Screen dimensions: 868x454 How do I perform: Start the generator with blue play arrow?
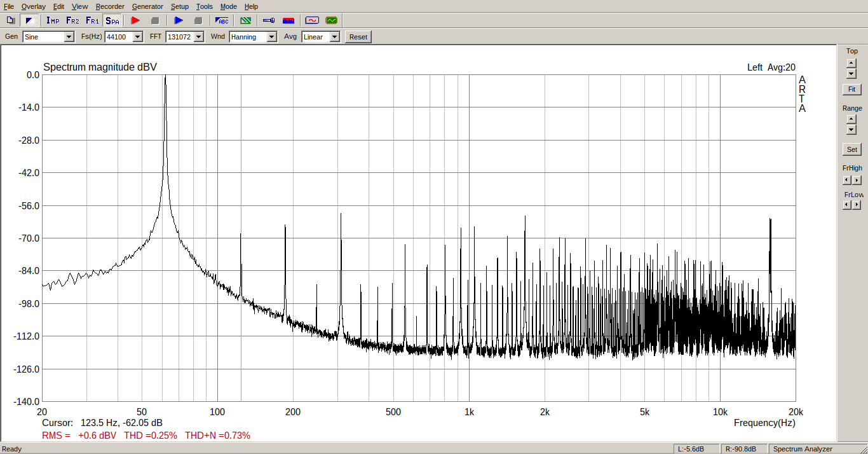coord(179,20)
